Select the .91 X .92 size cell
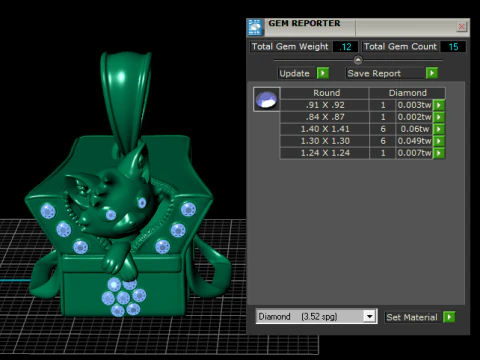This screenshot has width=480, height=360. point(325,105)
